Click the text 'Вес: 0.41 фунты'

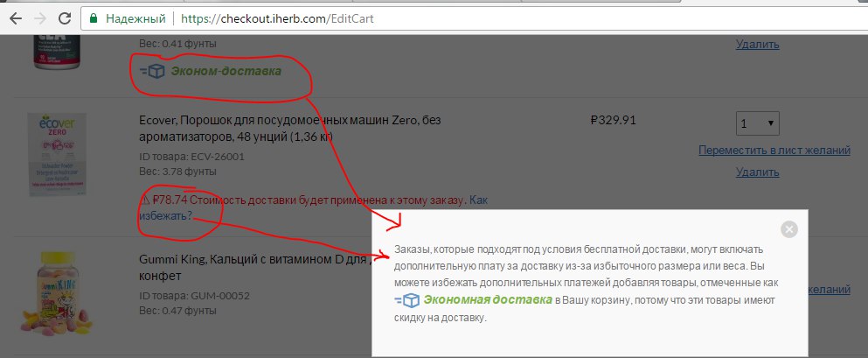(x=177, y=43)
